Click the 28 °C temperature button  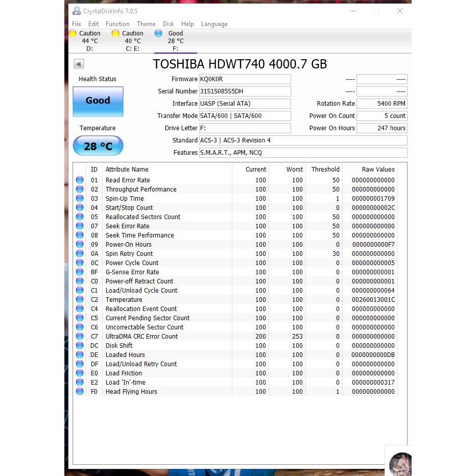(98, 146)
